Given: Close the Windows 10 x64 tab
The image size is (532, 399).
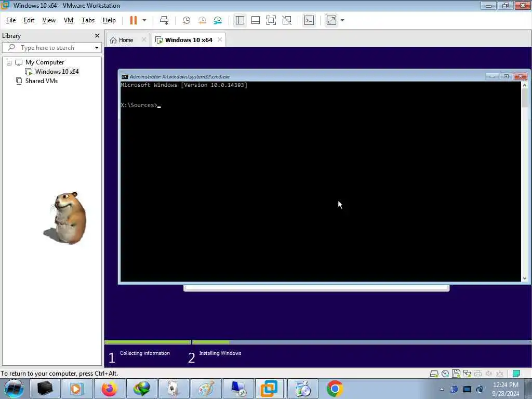Looking at the screenshot, I should (220, 39).
